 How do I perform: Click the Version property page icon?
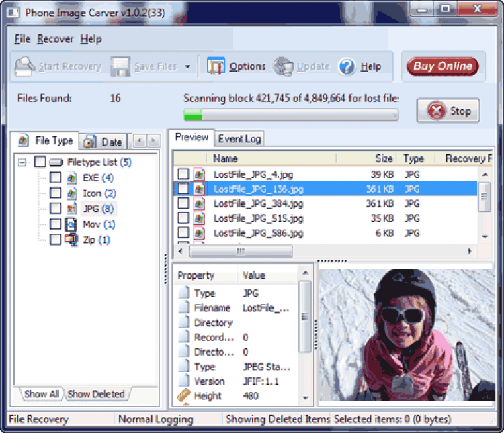coord(184,381)
